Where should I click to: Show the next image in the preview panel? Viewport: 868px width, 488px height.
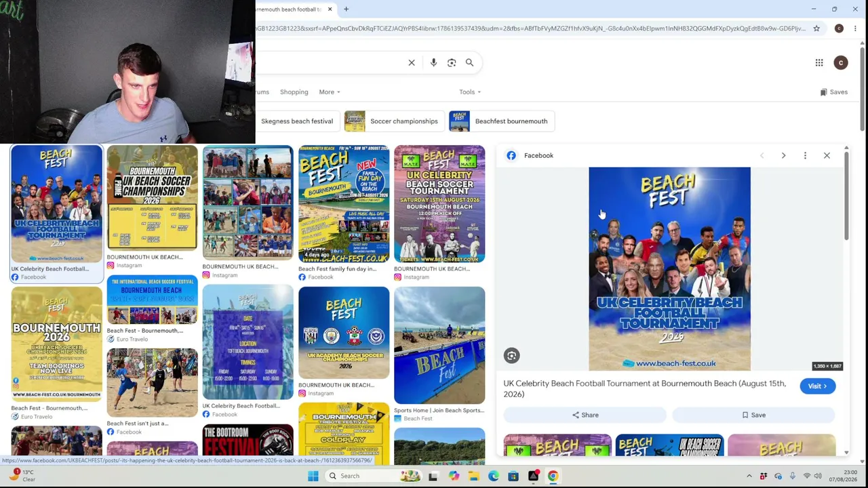(x=783, y=155)
